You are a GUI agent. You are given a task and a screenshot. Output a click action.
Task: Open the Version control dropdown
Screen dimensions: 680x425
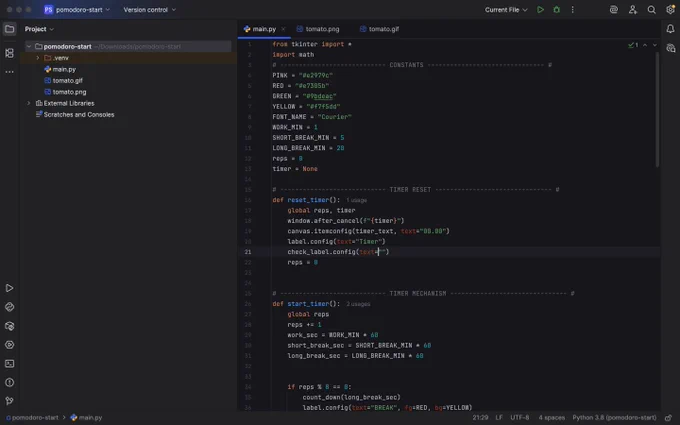click(x=150, y=10)
